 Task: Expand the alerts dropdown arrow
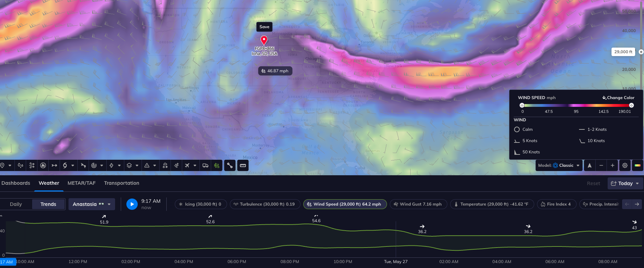(155, 165)
